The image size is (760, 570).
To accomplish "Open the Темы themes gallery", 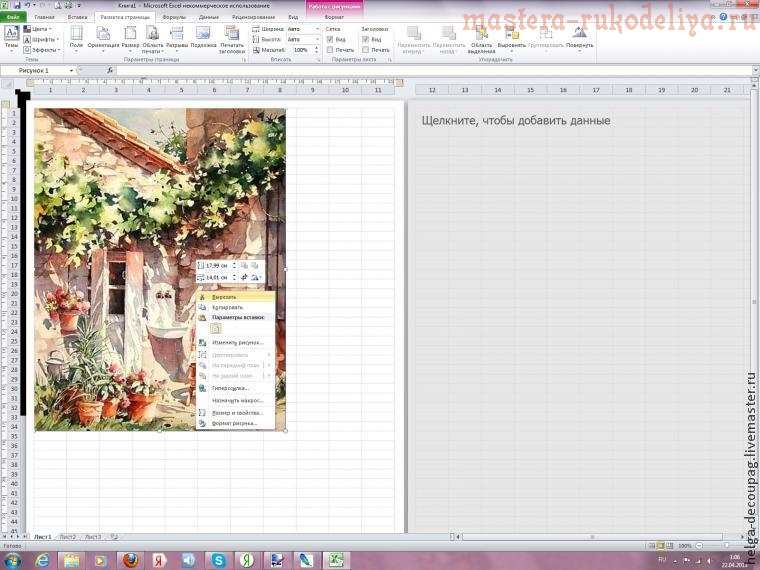I will (11, 39).
